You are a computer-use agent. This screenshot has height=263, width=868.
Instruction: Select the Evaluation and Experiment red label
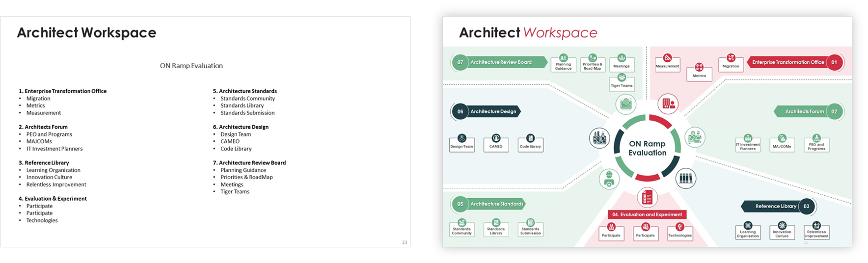[x=647, y=214]
